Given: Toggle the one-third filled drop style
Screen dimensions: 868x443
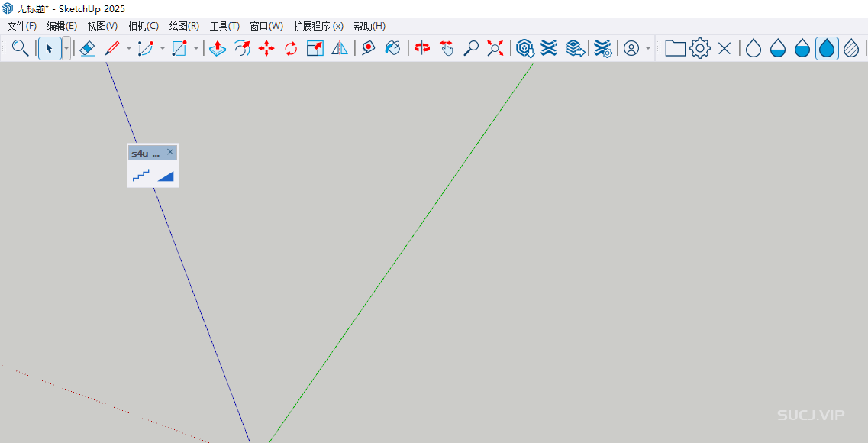Looking at the screenshot, I should (778, 48).
